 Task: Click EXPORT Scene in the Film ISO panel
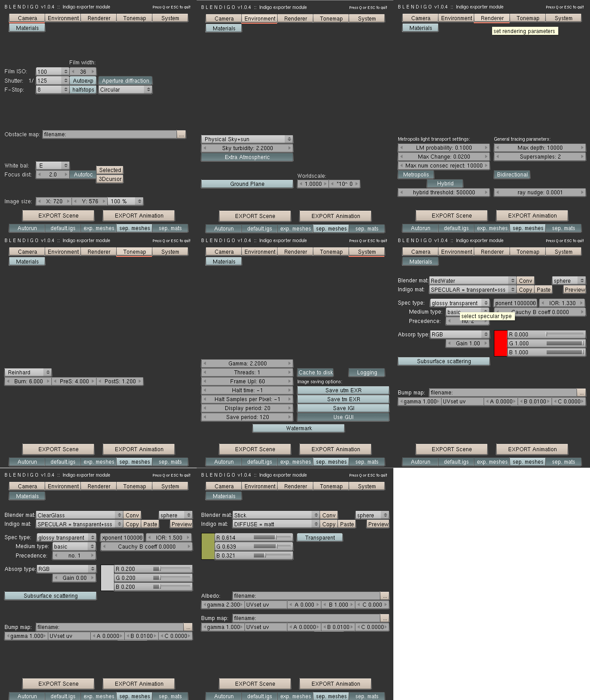tap(59, 216)
